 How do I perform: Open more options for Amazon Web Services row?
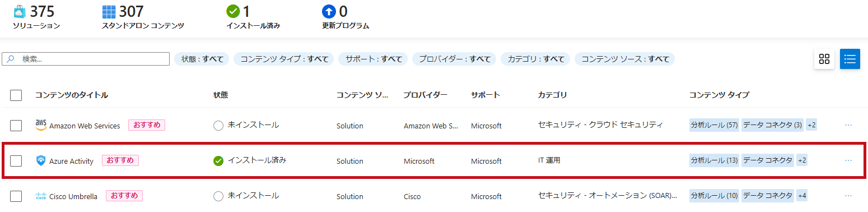coord(848,125)
